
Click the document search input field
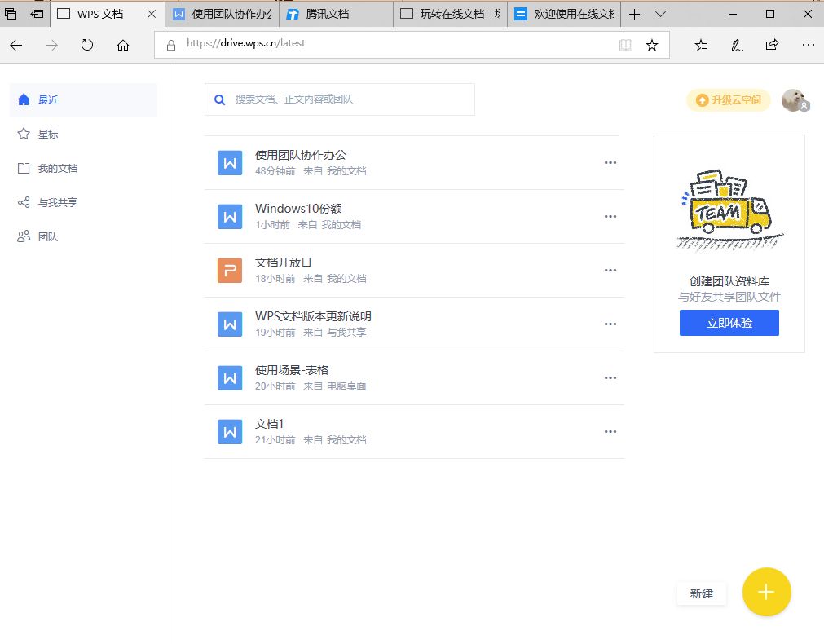point(340,99)
